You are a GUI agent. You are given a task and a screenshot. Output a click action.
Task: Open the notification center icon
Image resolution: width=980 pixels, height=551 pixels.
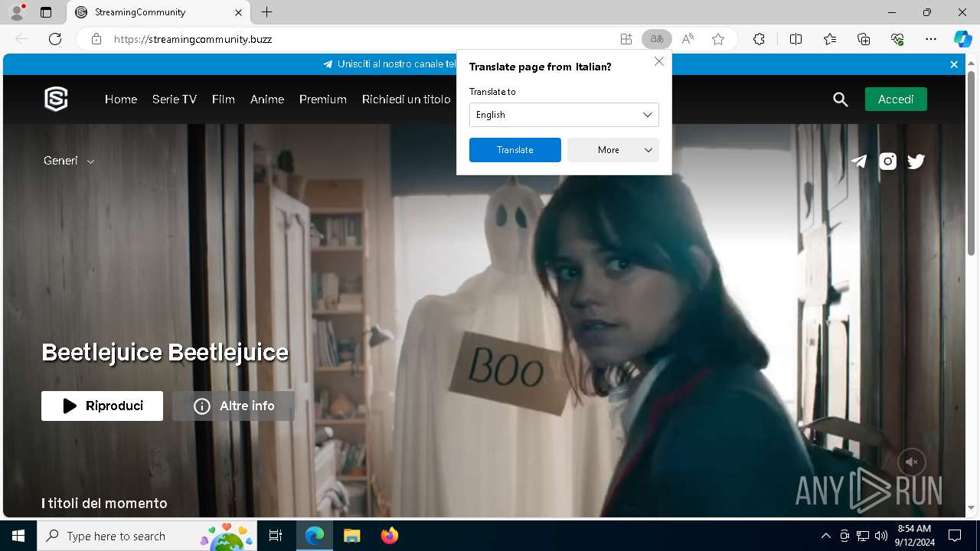[955, 536]
